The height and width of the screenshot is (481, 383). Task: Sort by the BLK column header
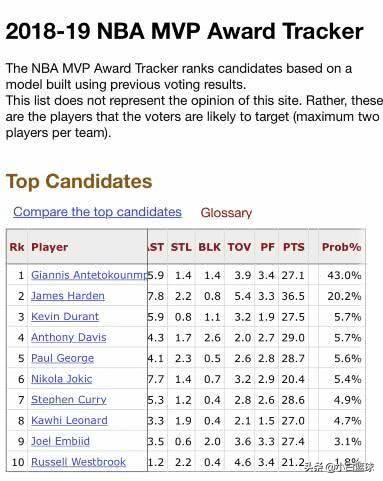point(209,247)
